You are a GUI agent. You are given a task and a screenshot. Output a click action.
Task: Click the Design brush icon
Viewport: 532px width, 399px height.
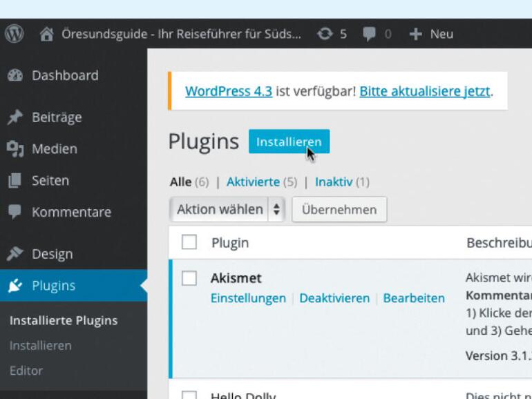click(x=15, y=254)
